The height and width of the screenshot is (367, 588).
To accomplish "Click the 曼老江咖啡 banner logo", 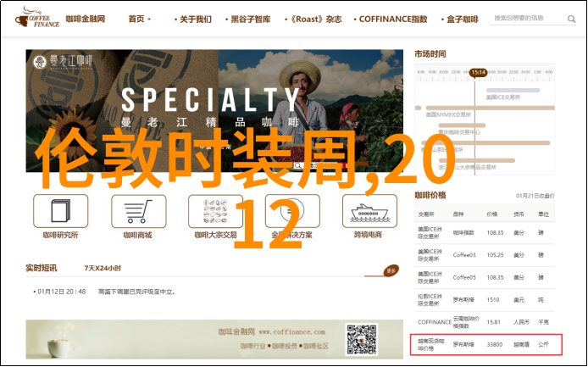I will click(63, 62).
